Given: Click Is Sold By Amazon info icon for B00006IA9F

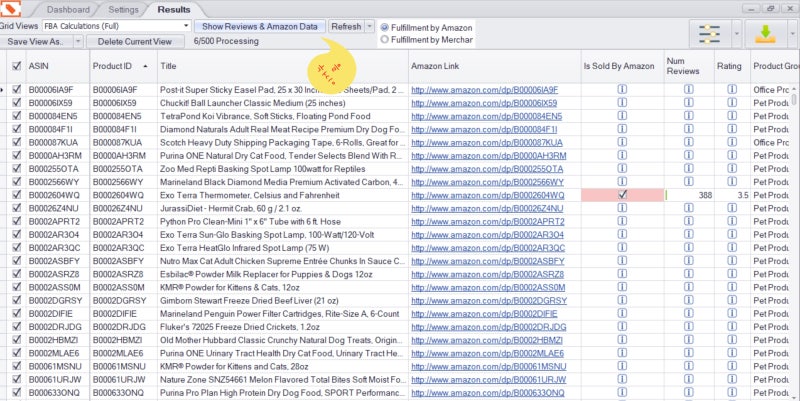Looking at the screenshot, I should click(x=622, y=89).
